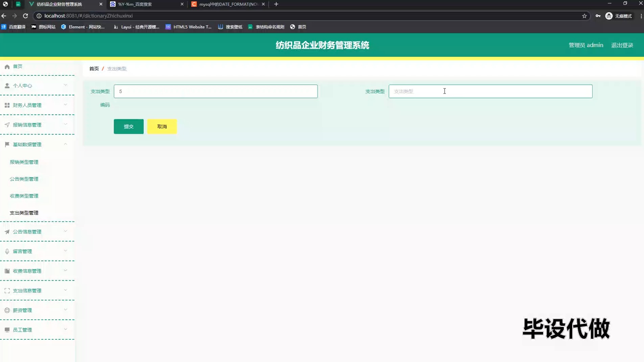Viewport: 644px width, 362px height.
Task: Click 管理员 admin in header
Action: point(586,45)
